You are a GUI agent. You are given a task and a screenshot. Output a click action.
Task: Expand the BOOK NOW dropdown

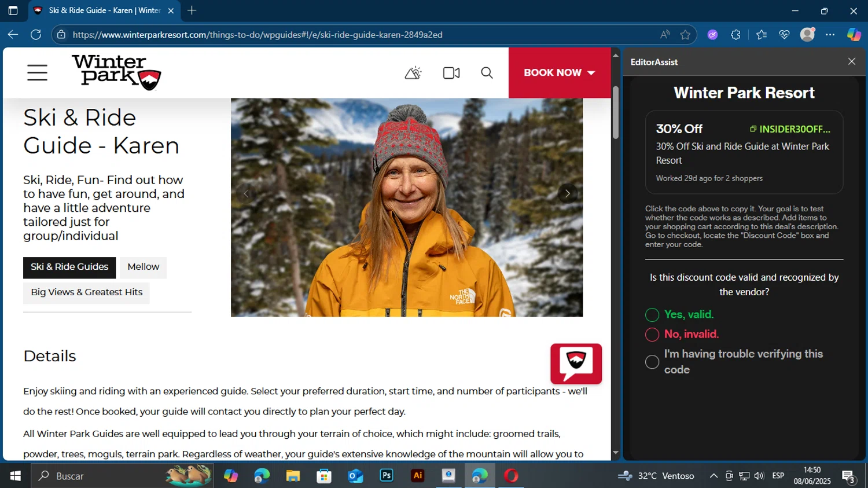coord(560,73)
